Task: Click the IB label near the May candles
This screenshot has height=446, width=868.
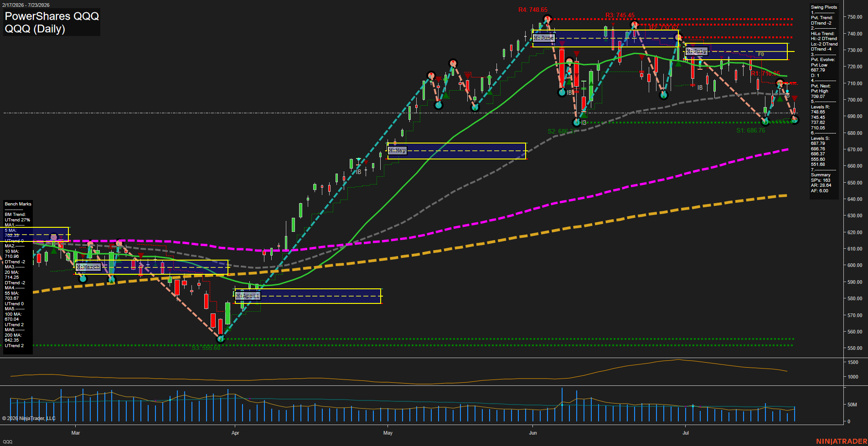Action: tap(359, 172)
